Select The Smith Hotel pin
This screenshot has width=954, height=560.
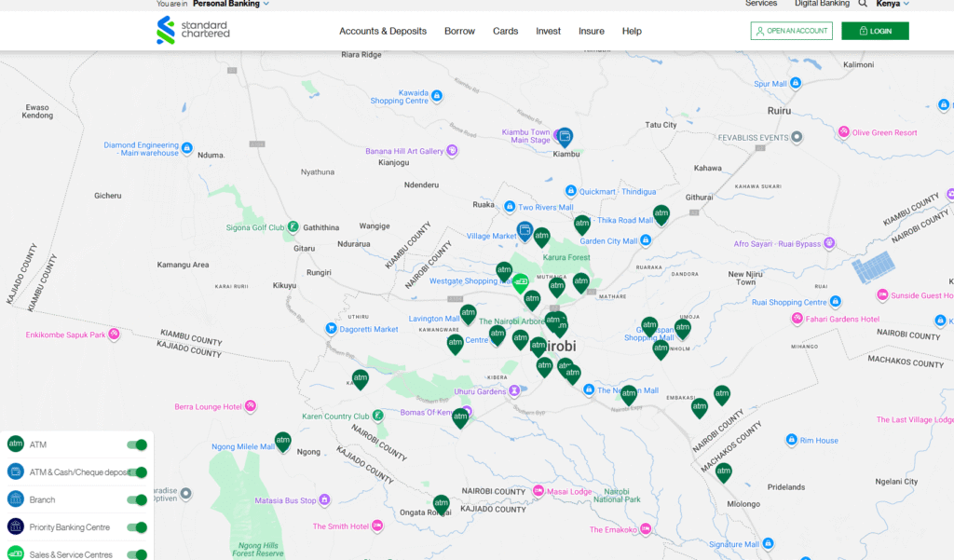click(x=377, y=526)
